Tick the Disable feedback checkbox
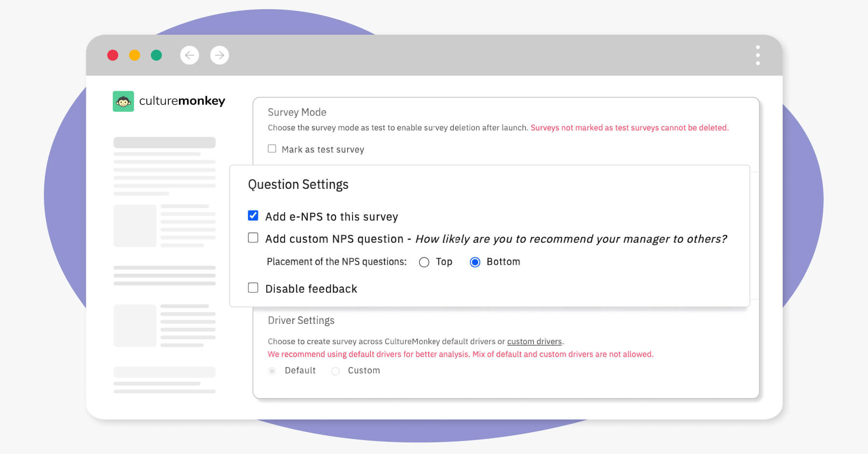868x454 pixels. (253, 288)
